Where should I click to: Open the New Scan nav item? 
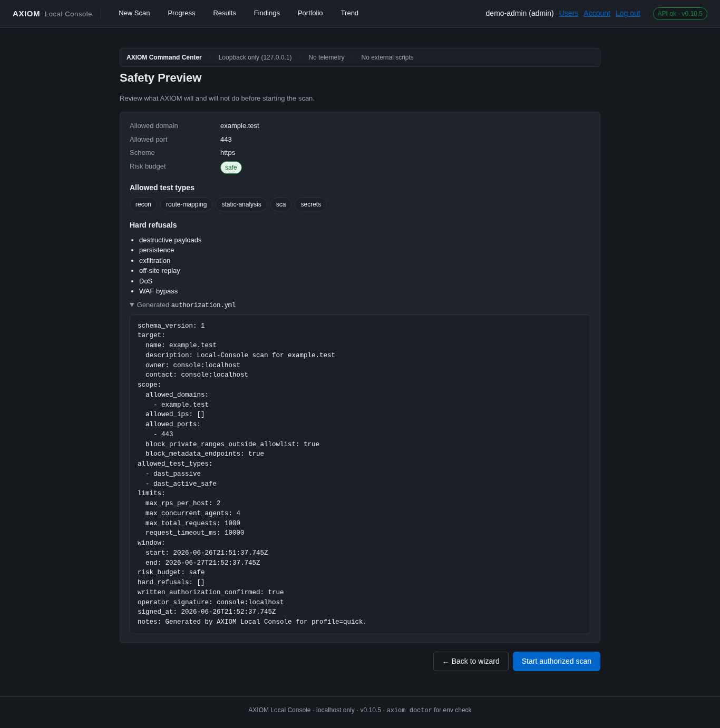134,13
